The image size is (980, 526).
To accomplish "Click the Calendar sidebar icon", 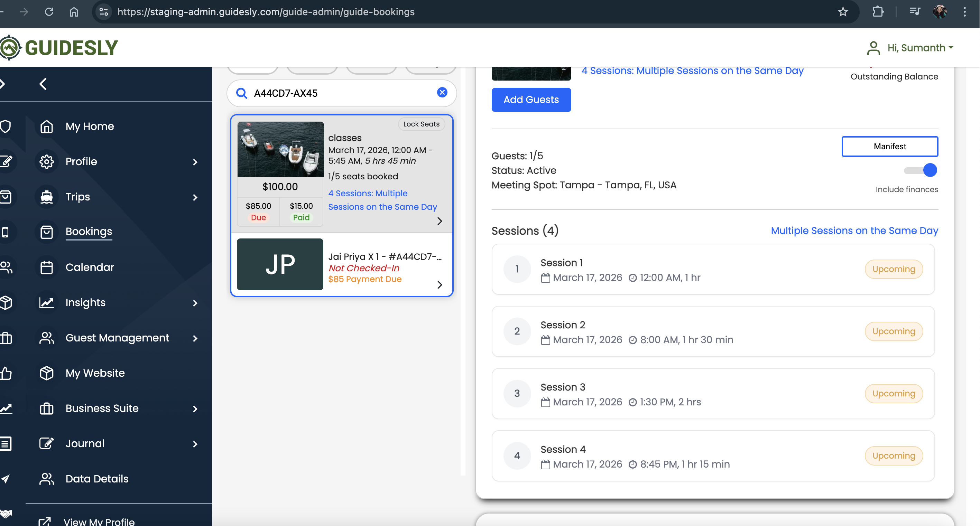I will coord(46,267).
